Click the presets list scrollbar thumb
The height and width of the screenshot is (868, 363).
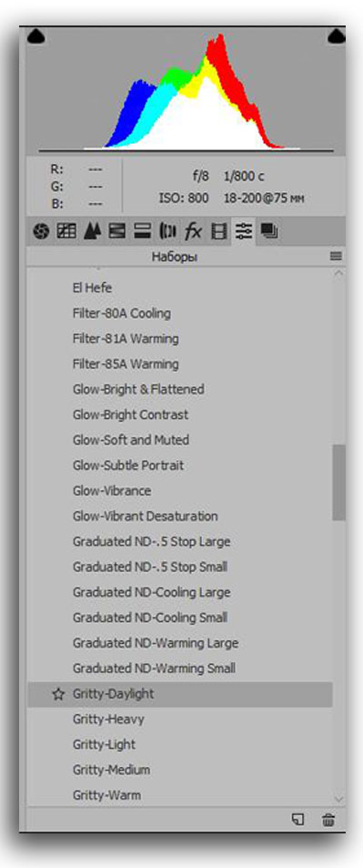tap(339, 482)
